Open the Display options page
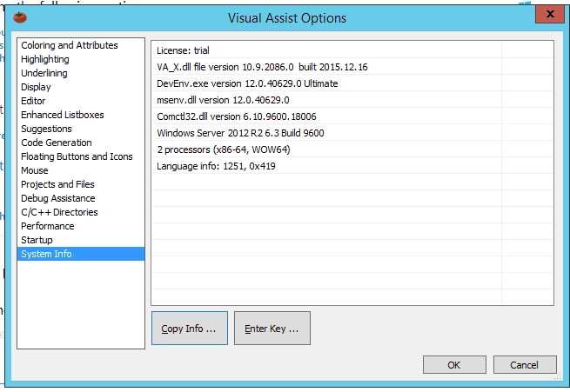570x392 pixels. pyautogui.click(x=81, y=87)
